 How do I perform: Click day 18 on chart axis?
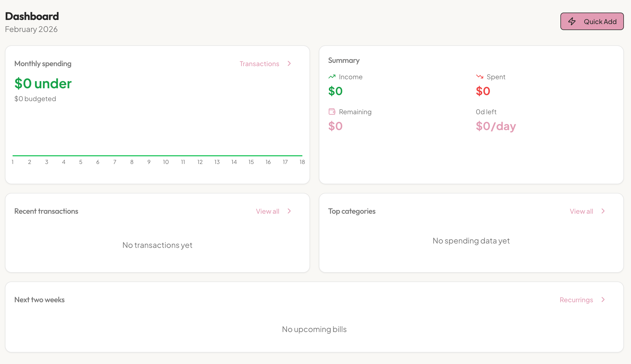tap(302, 162)
